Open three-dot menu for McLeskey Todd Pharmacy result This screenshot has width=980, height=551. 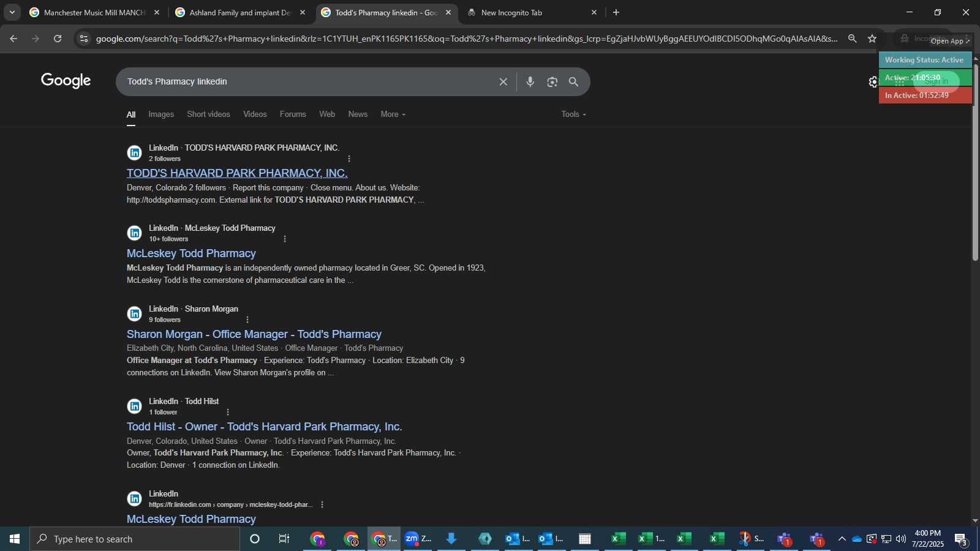click(x=284, y=239)
